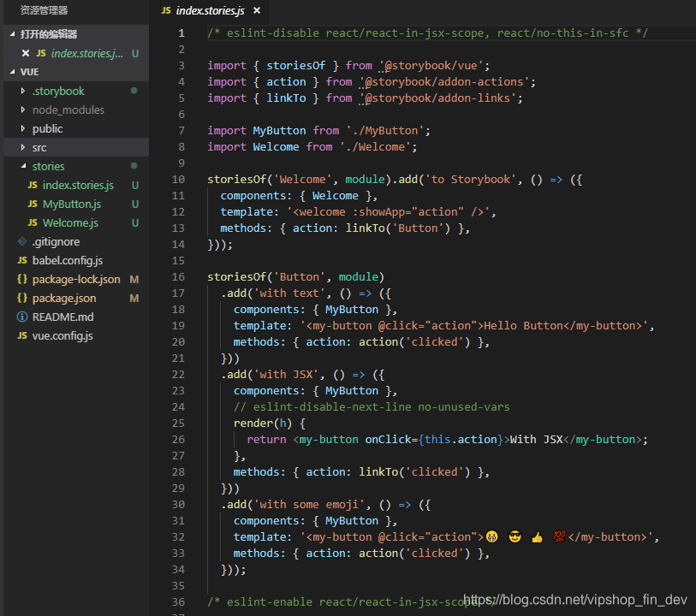The height and width of the screenshot is (616, 696).
Task: Click git diamond icon beside .gitignore
Action: tap(22, 241)
